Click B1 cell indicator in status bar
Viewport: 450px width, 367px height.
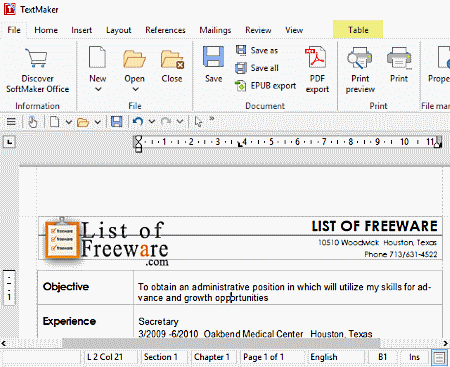click(383, 357)
